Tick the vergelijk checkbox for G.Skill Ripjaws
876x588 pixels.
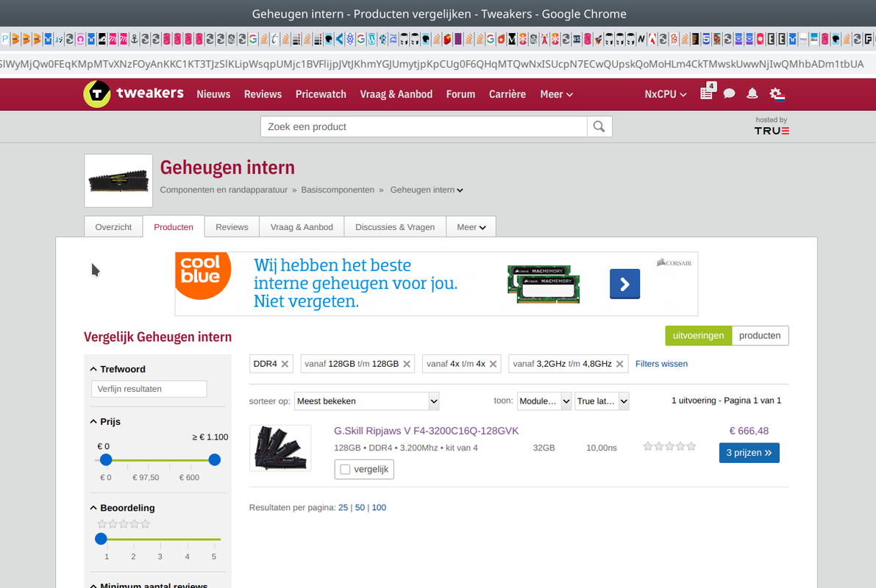345,470
